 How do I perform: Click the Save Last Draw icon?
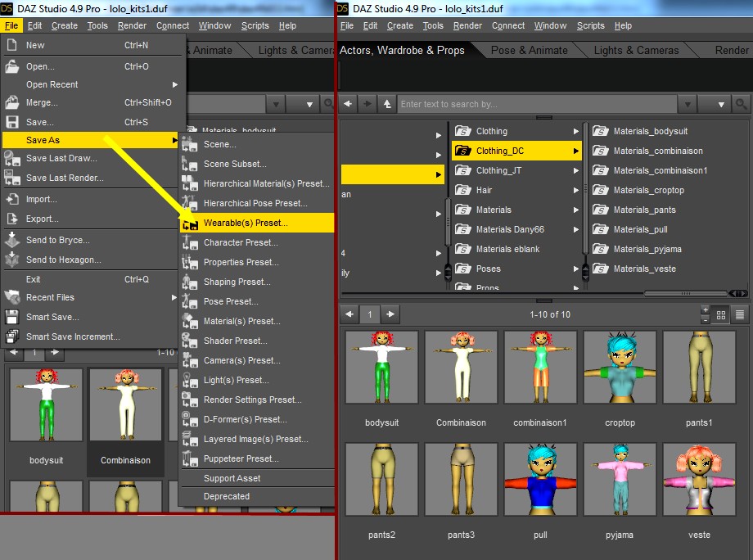click(12, 159)
